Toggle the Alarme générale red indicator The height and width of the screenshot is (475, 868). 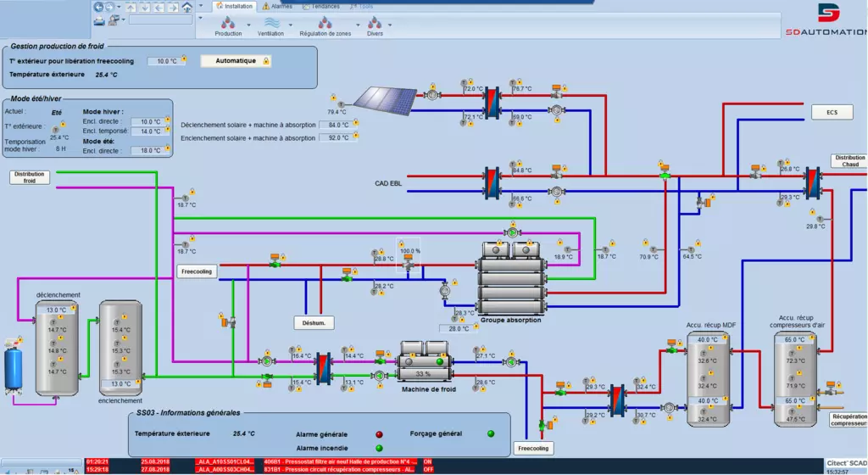coord(379,434)
